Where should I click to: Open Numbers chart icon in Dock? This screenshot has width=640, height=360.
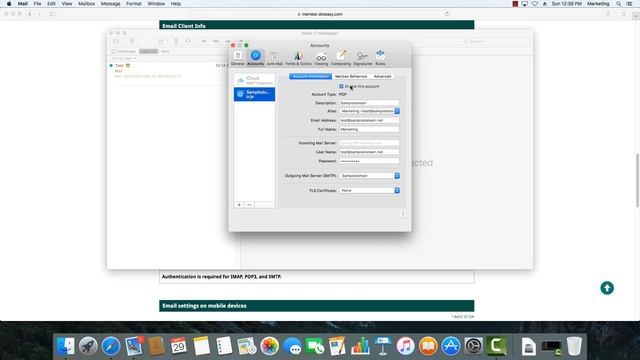click(360, 346)
